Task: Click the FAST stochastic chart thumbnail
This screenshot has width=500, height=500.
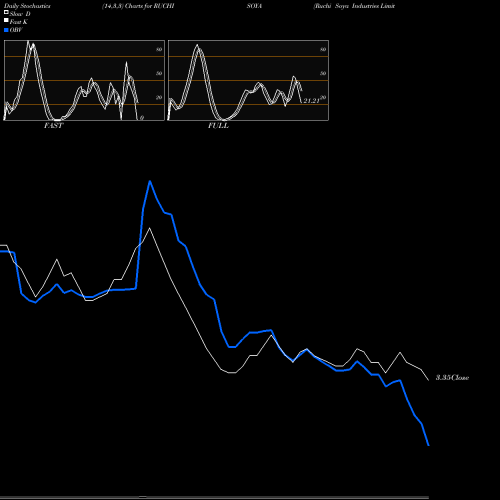Action: tap(84, 80)
